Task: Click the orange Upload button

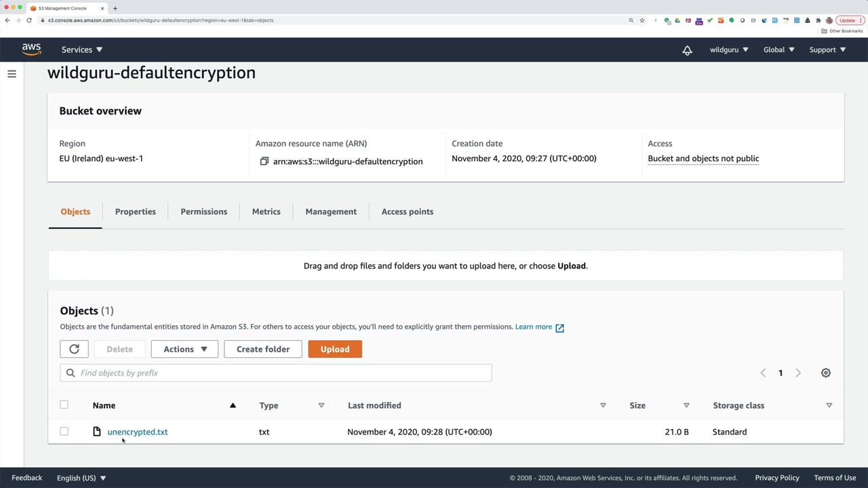Action: [x=335, y=349]
